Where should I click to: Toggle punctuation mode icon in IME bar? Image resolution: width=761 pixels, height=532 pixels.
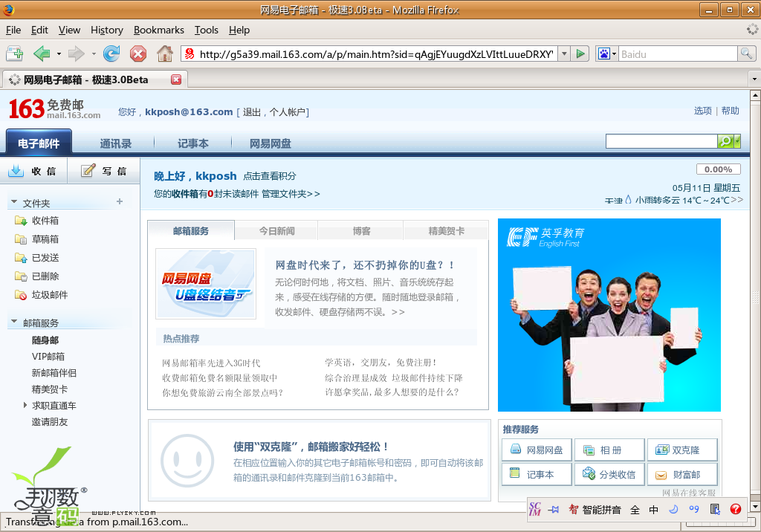coord(694,509)
